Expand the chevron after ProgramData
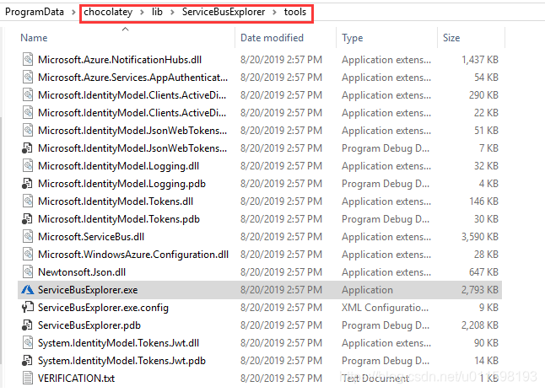 point(73,13)
